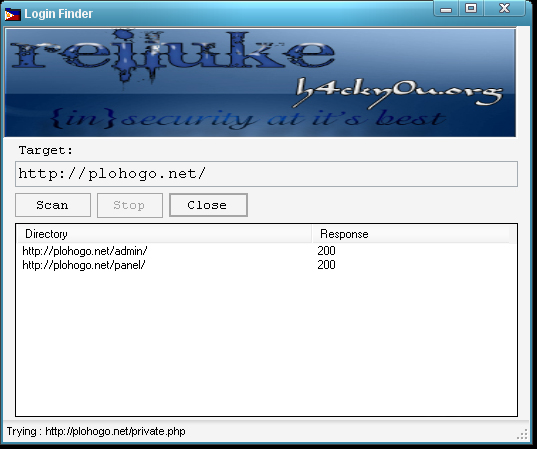Click the 200 response for panel directory
The width and height of the screenshot is (537, 449).
pyautogui.click(x=326, y=265)
